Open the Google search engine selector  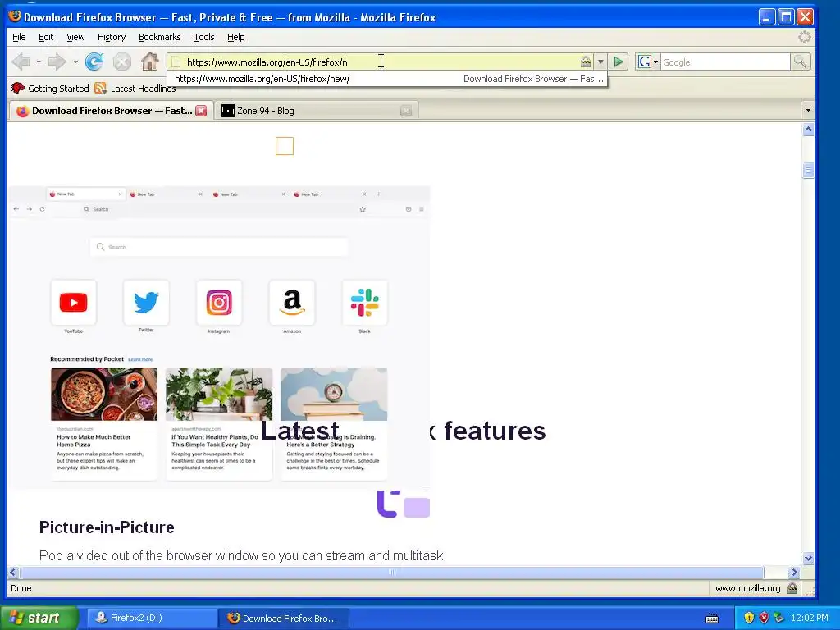click(648, 62)
